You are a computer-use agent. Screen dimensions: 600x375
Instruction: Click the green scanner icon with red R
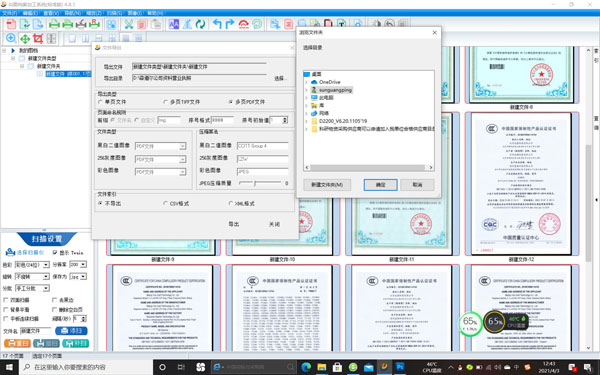pos(94,24)
